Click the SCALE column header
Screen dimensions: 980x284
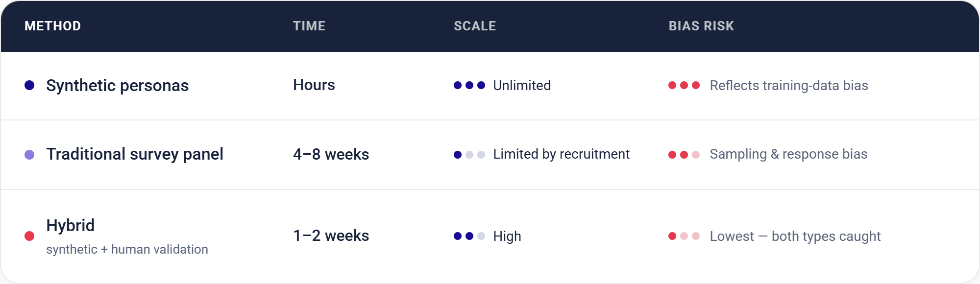pyautogui.click(x=475, y=26)
